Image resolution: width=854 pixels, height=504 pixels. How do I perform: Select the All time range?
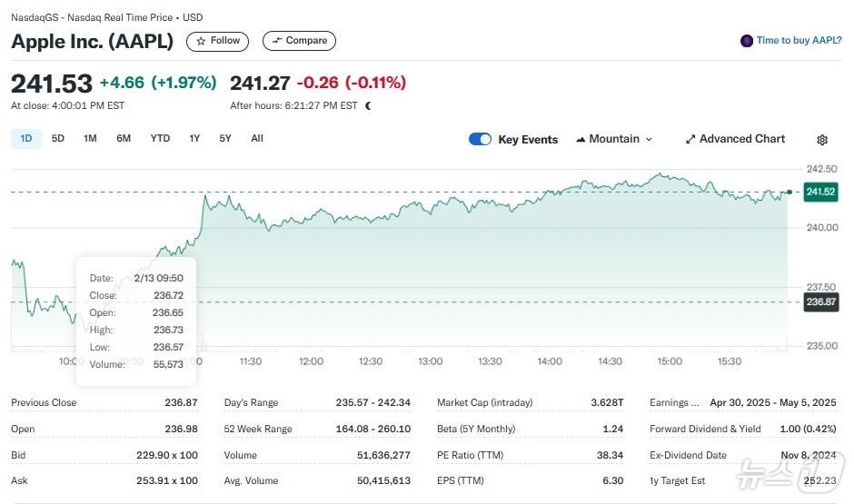point(257,138)
